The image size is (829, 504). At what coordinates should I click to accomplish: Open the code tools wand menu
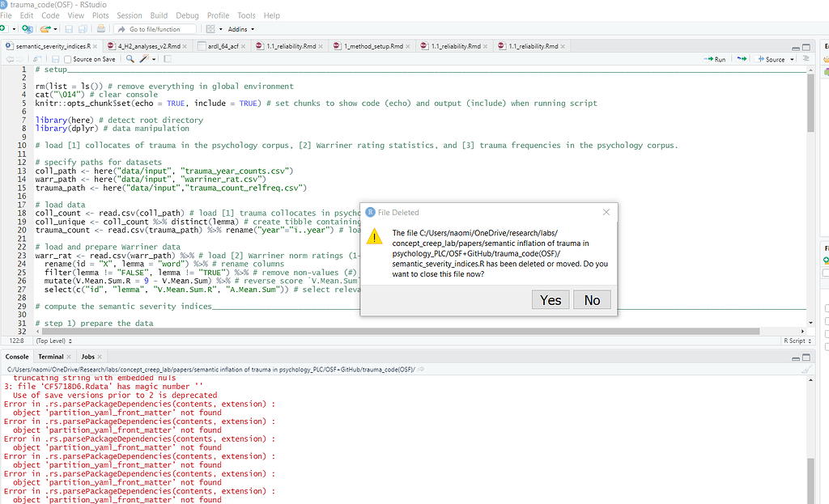coord(145,58)
